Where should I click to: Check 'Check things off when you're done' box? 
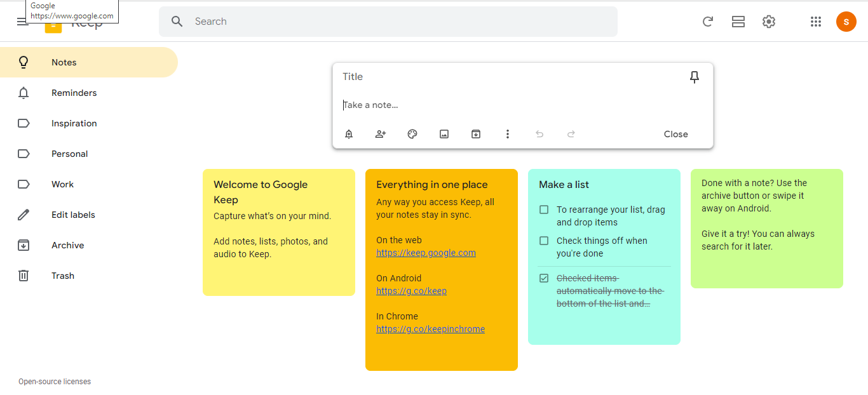coord(544,241)
